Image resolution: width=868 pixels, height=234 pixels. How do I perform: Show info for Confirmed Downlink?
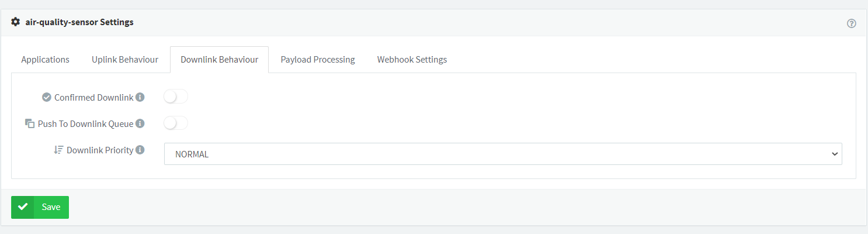pyautogui.click(x=140, y=97)
